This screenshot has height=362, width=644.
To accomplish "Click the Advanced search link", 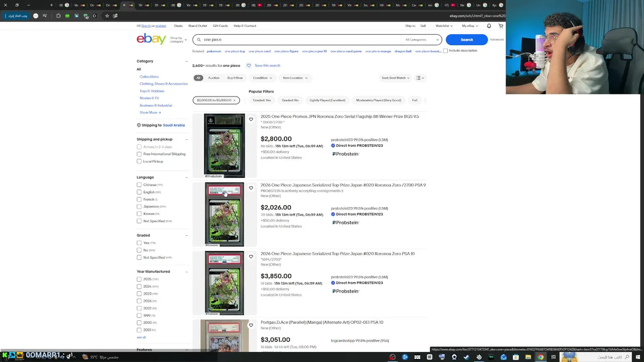I will click(497, 40).
